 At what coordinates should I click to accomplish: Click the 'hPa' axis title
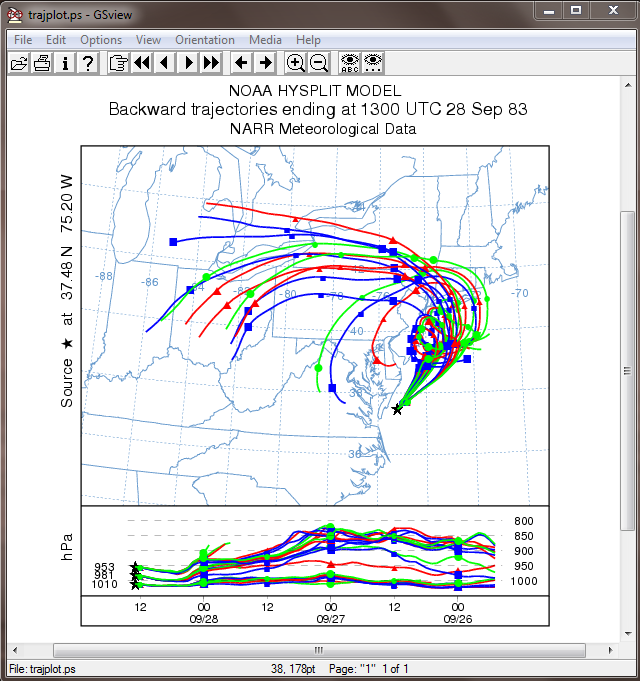coord(66,547)
